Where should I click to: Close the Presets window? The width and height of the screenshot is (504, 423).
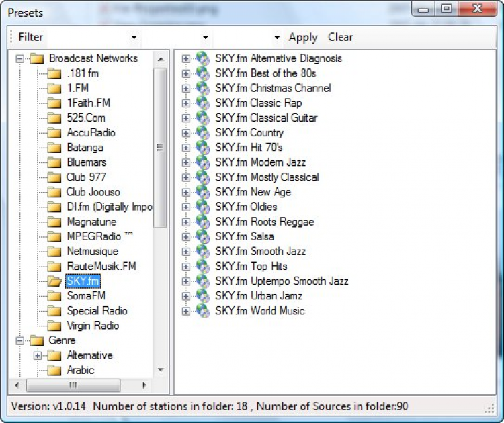pyautogui.click(x=477, y=9)
